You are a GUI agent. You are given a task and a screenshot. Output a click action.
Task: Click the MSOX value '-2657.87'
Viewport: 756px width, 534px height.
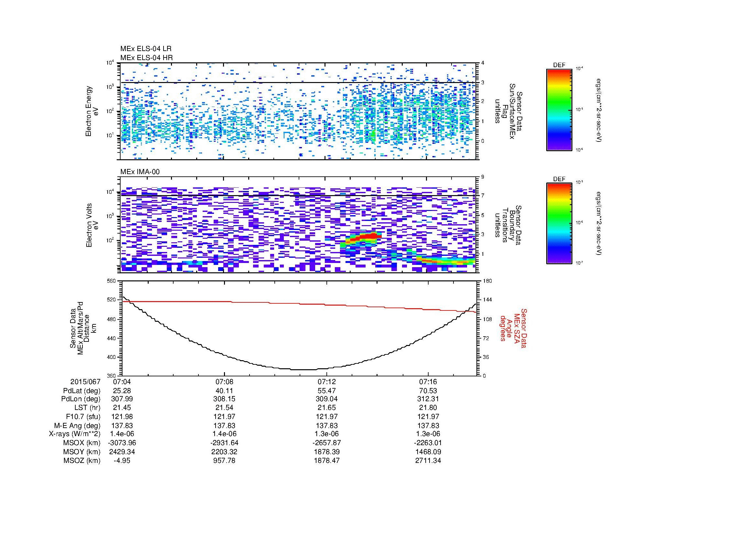coord(326,443)
